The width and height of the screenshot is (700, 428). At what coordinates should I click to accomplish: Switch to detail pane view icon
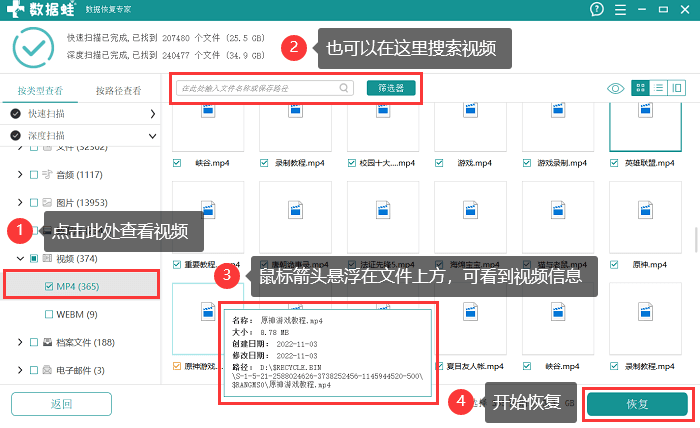[x=677, y=88]
